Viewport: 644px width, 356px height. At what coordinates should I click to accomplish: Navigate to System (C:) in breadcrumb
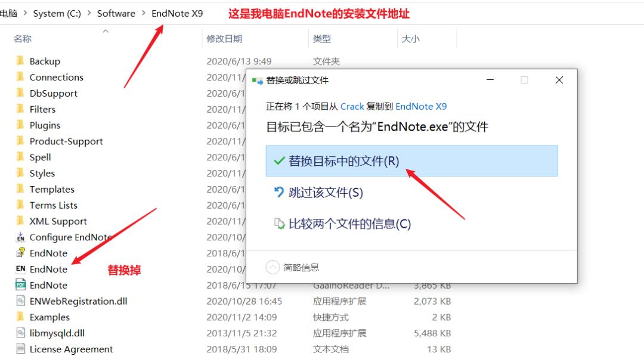57,13
